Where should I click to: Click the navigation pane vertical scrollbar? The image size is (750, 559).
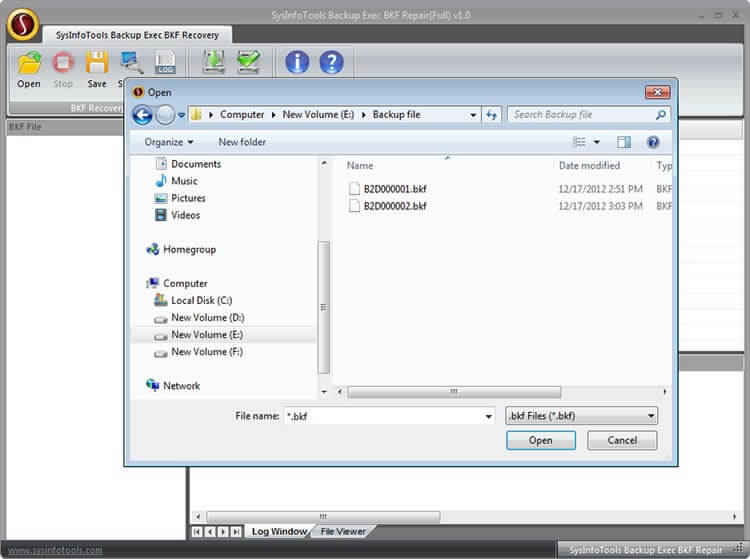click(324, 307)
